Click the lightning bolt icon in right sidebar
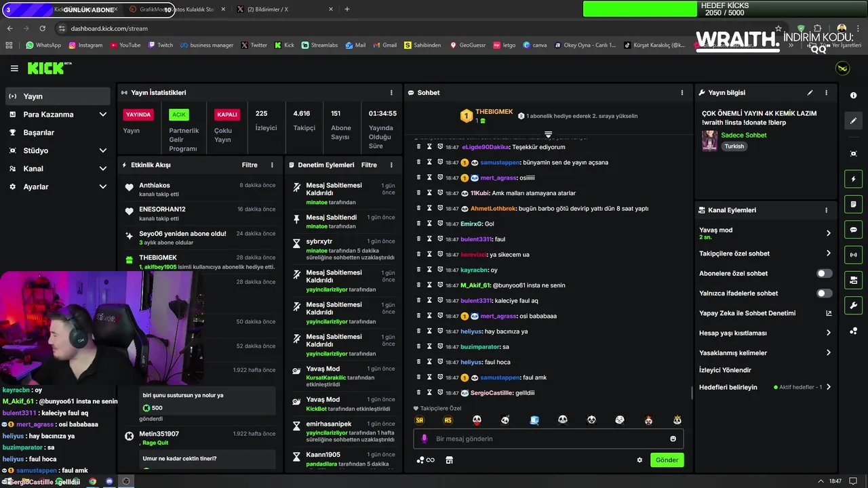The image size is (868, 488). (x=853, y=179)
